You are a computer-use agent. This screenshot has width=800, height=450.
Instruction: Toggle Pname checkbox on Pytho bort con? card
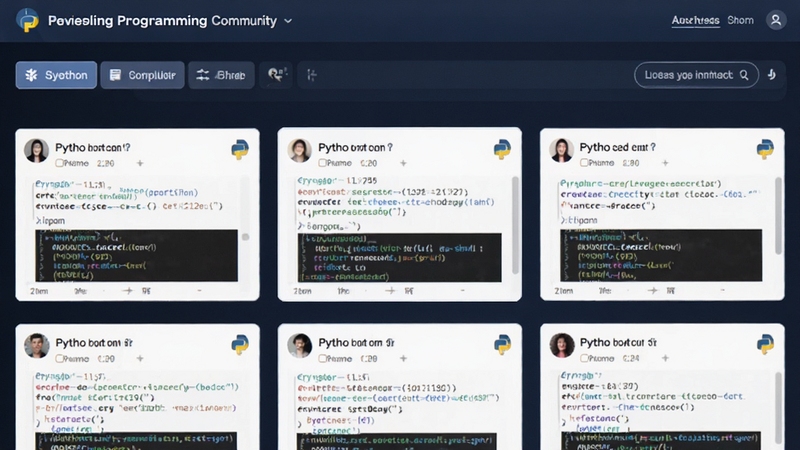[x=59, y=163]
